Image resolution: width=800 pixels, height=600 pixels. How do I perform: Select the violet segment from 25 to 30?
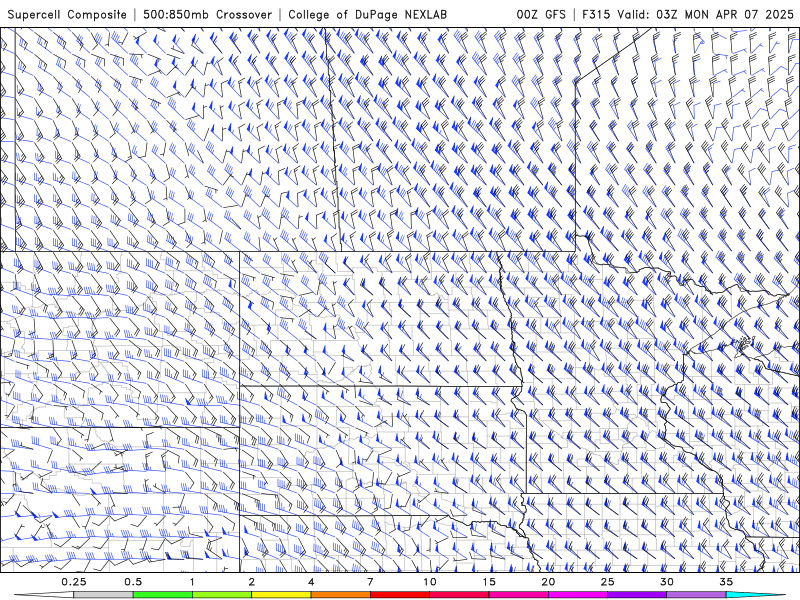coord(637,595)
